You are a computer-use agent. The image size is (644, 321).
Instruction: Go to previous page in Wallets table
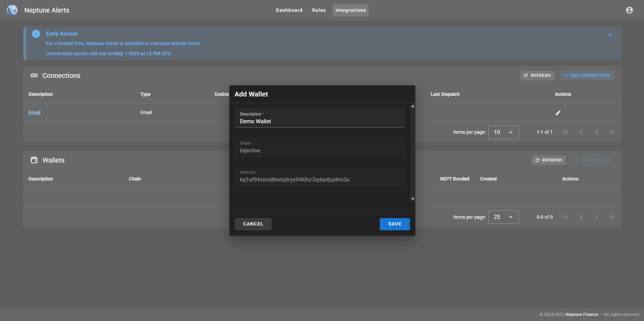click(x=581, y=217)
